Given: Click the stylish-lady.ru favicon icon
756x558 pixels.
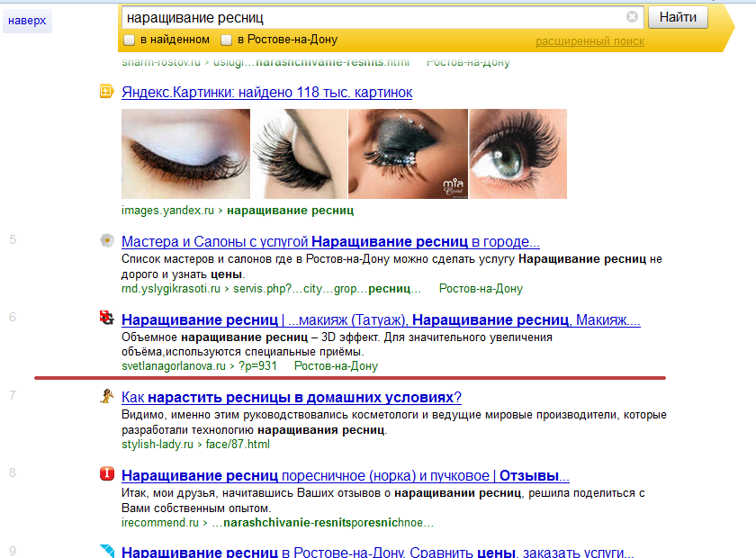Looking at the screenshot, I should point(106,396).
